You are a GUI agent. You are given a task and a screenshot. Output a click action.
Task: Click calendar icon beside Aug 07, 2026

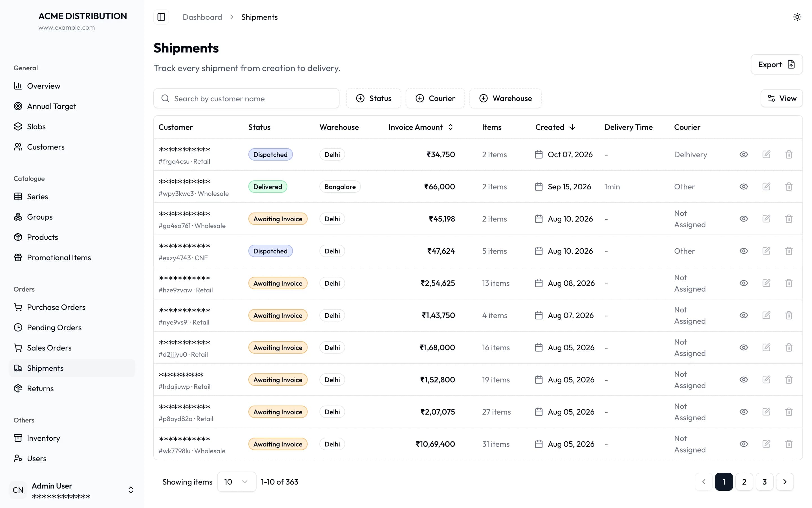click(x=539, y=315)
